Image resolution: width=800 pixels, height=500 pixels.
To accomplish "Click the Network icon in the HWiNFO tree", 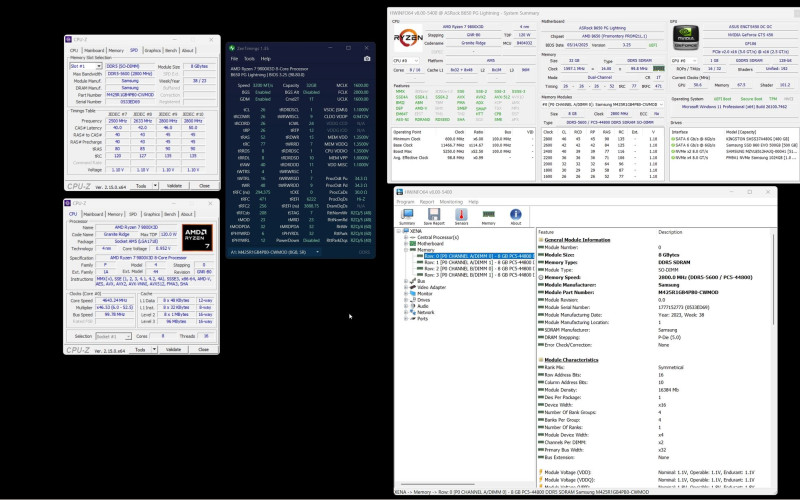I will pyautogui.click(x=413, y=312).
